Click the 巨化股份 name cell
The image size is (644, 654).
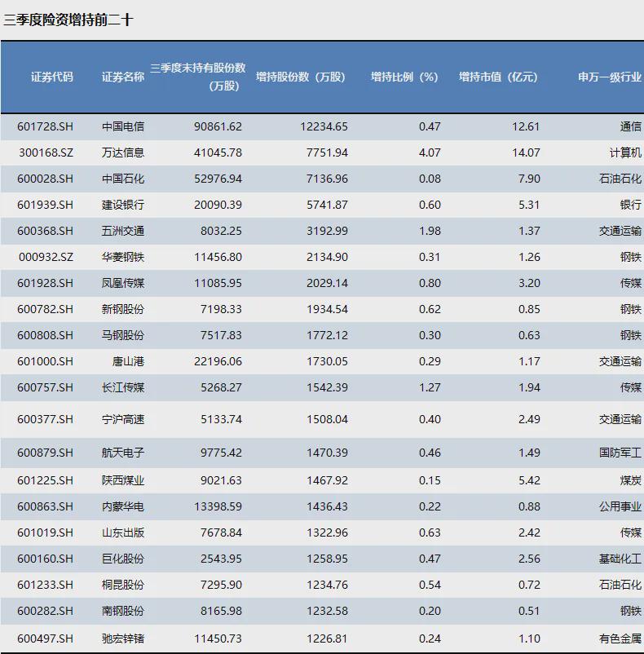coord(123,559)
